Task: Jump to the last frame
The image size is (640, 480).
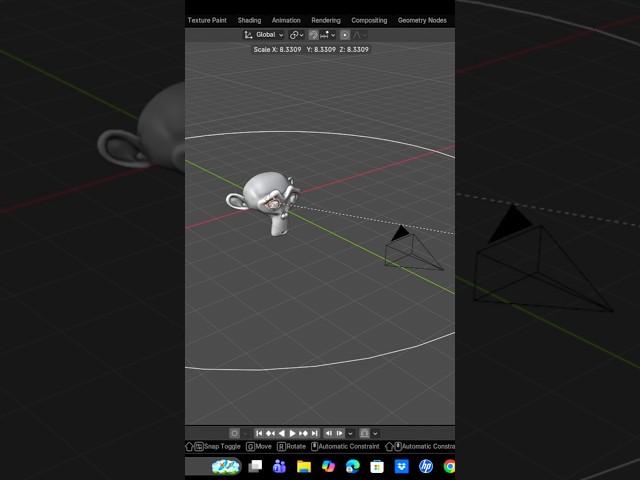Action: 314,433
